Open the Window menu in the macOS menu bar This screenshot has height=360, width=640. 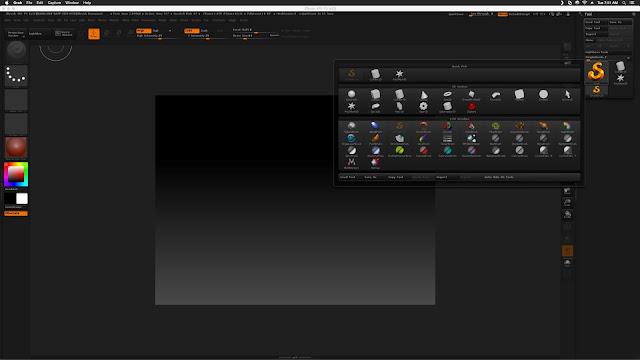(72, 2)
